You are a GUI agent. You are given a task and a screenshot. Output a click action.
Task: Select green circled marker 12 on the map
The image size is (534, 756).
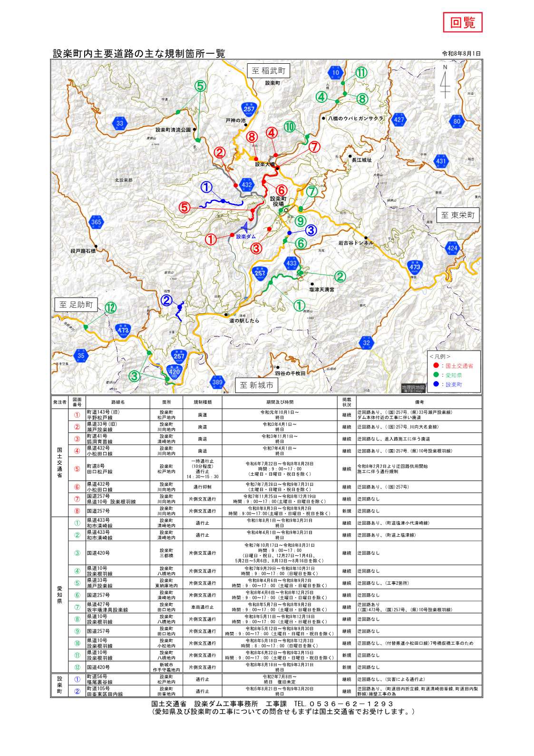coord(110,307)
